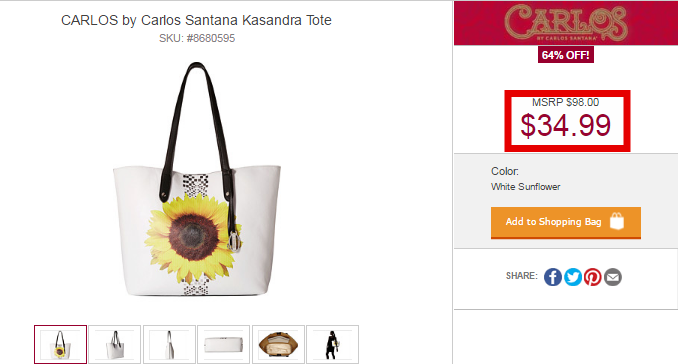Add tote to Shopping Bag
678x364 pixels.
pyautogui.click(x=566, y=223)
